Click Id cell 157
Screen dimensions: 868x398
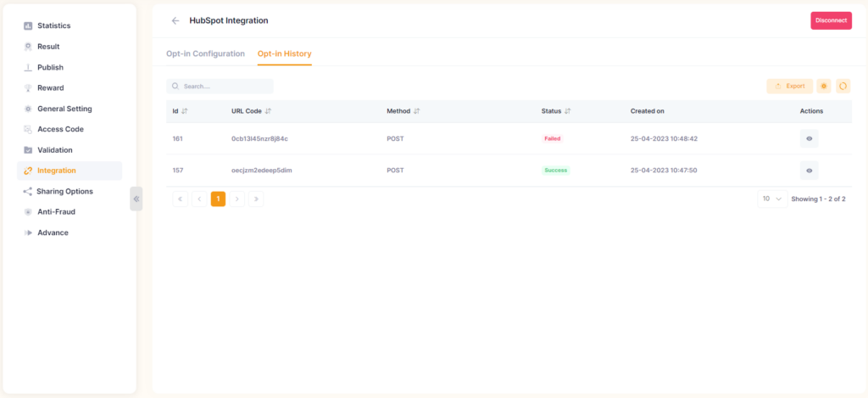[177, 171]
